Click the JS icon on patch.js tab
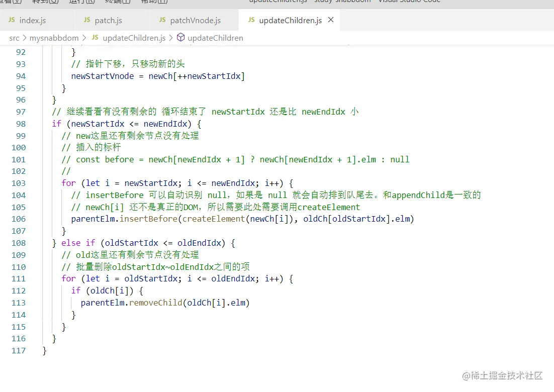The height and width of the screenshot is (392, 554). [x=88, y=20]
